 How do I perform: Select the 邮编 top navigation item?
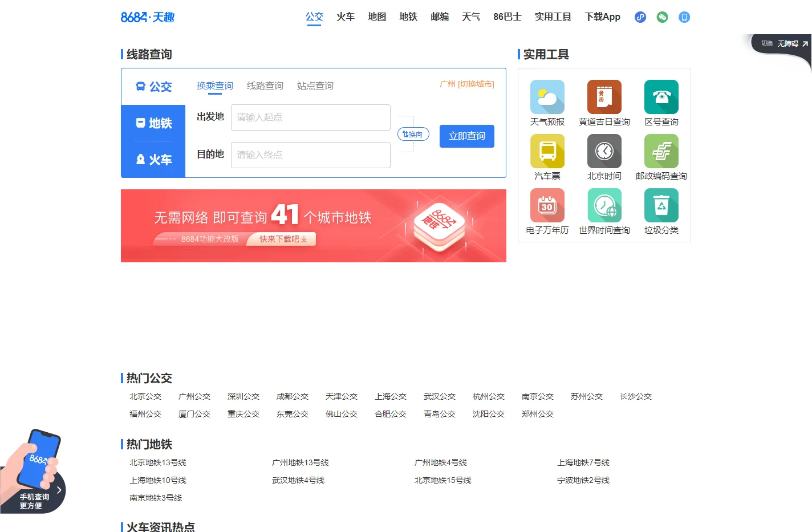[440, 17]
